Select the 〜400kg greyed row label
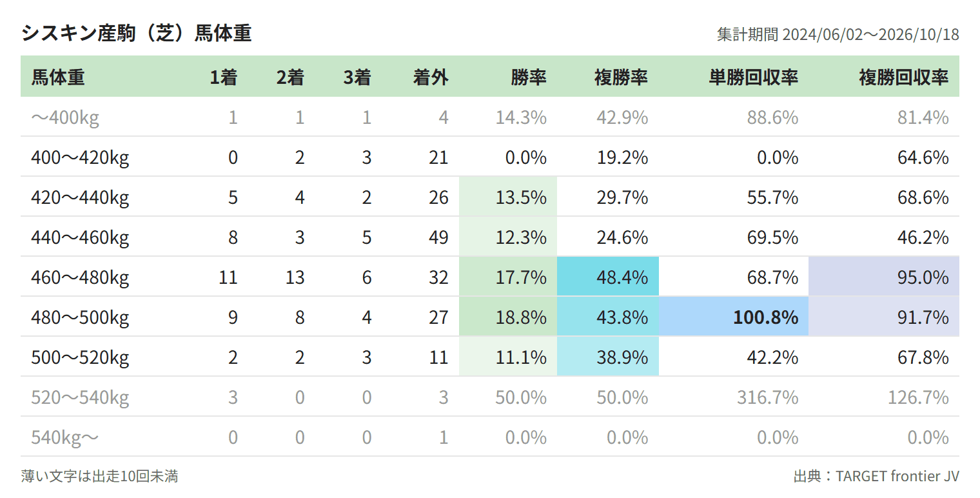 click(x=65, y=117)
